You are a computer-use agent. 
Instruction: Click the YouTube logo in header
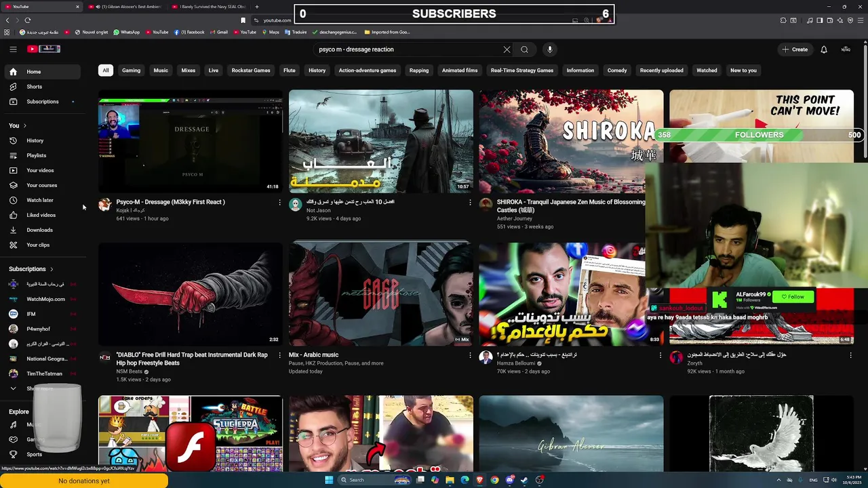click(x=43, y=49)
